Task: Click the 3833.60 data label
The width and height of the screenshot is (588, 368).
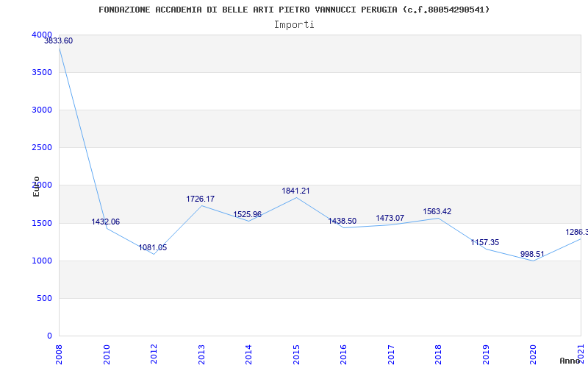Action: (59, 41)
